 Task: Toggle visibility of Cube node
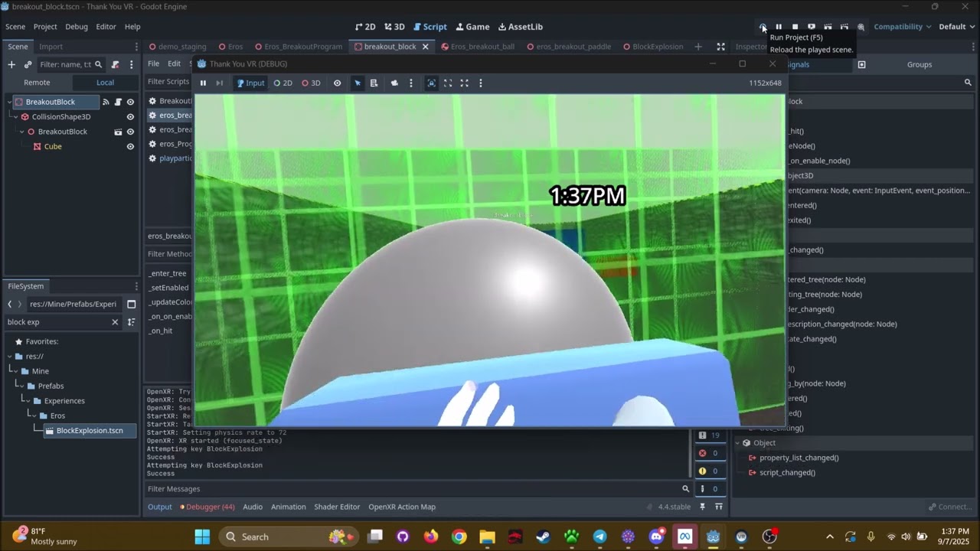(x=130, y=146)
